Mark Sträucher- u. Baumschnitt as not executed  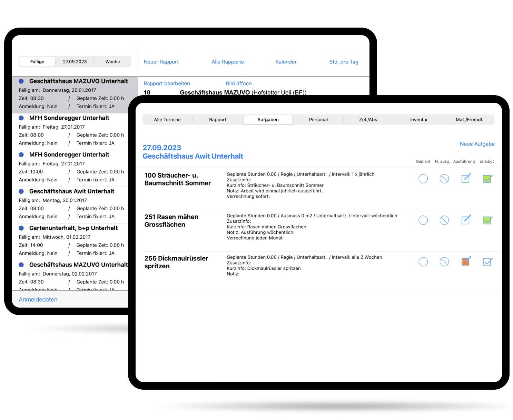(444, 179)
